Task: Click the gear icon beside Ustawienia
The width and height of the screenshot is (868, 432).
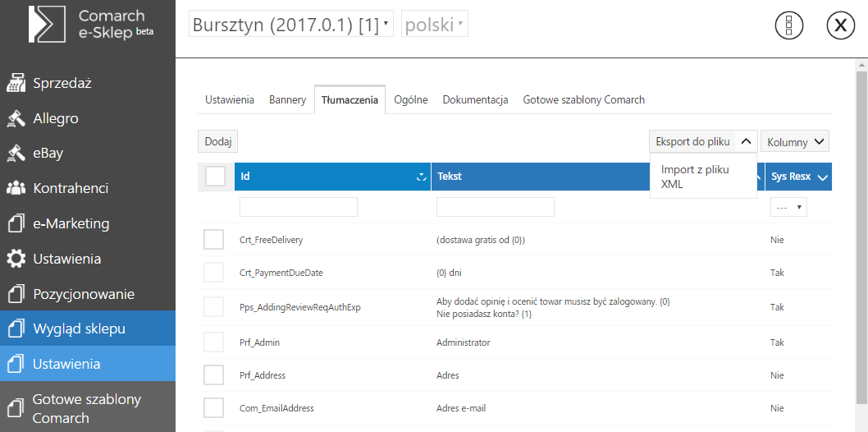Action: click(x=16, y=259)
